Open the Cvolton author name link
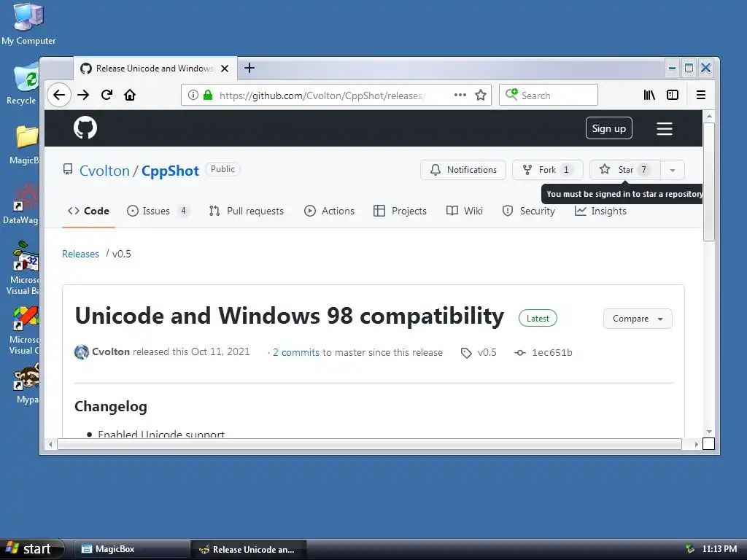This screenshot has width=747, height=560. click(x=111, y=352)
